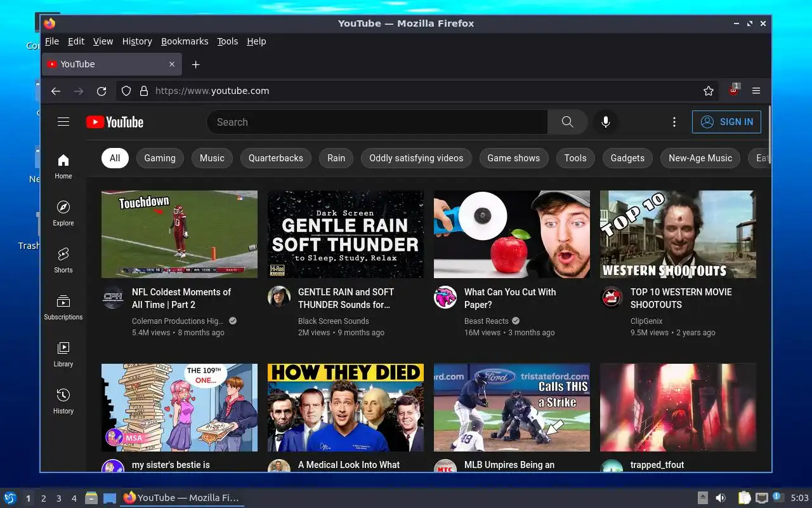Screen dimensions: 812x508
Task: Open Shorts in sidebar
Action: (x=63, y=260)
